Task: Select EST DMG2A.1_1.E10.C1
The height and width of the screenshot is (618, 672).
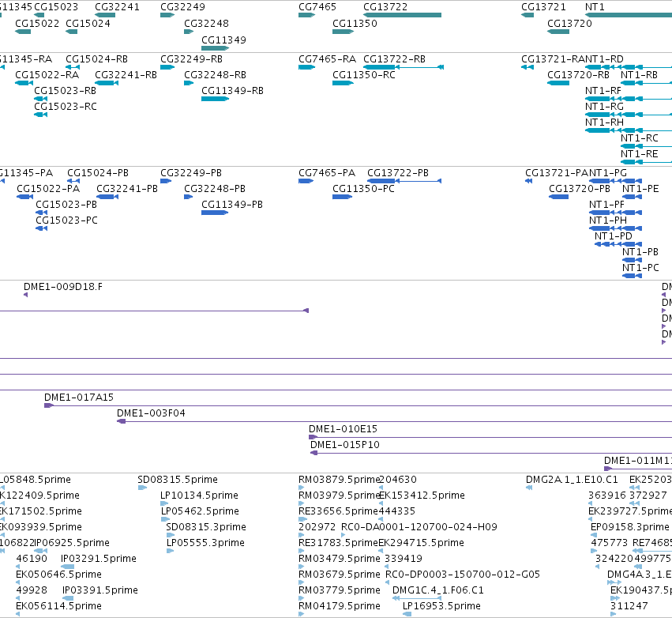Action: pos(572,480)
